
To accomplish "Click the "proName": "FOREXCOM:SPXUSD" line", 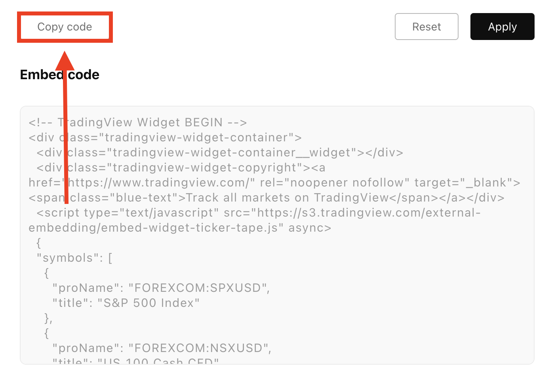I will tap(161, 288).
